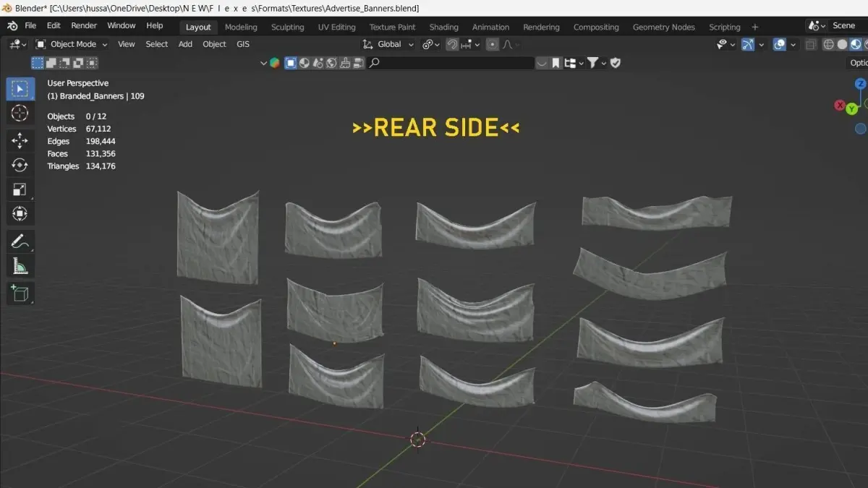Click the blue Z axis gizmo

pyautogui.click(x=860, y=84)
